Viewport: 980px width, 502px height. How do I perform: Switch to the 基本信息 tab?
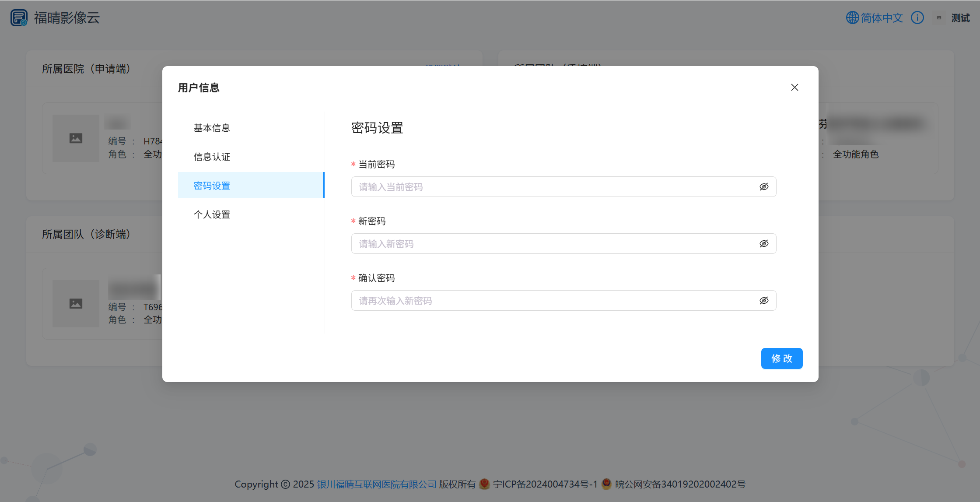pos(212,128)
